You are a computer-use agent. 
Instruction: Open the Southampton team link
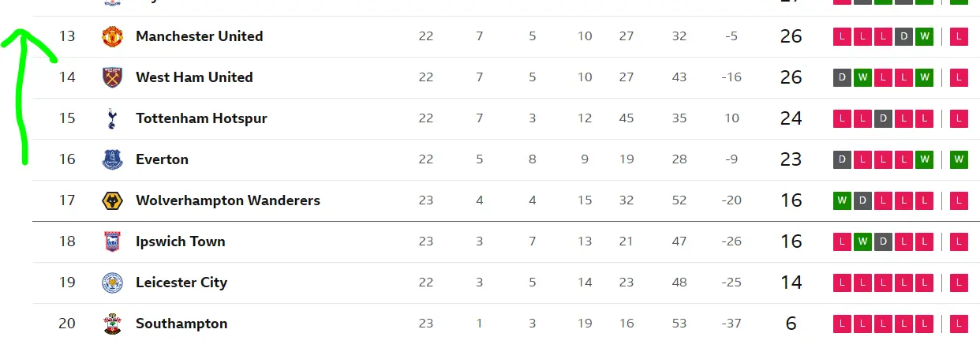pos(181,324)
